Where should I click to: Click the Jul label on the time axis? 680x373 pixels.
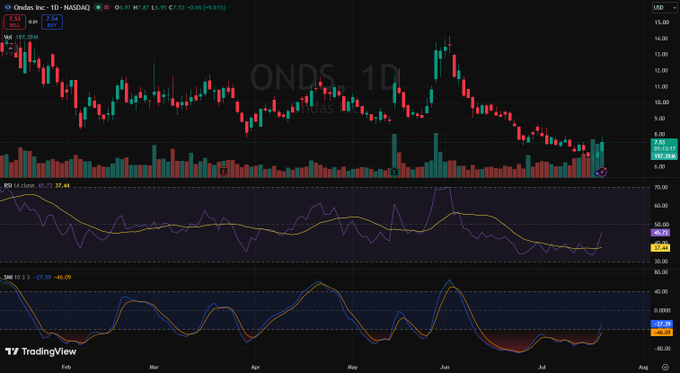tap(542, 367)
